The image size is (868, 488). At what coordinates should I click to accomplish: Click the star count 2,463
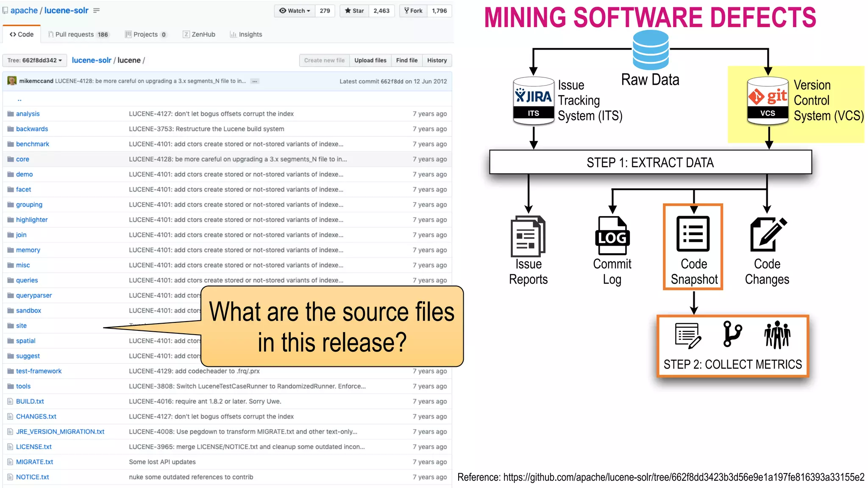[x=381, y=11]
